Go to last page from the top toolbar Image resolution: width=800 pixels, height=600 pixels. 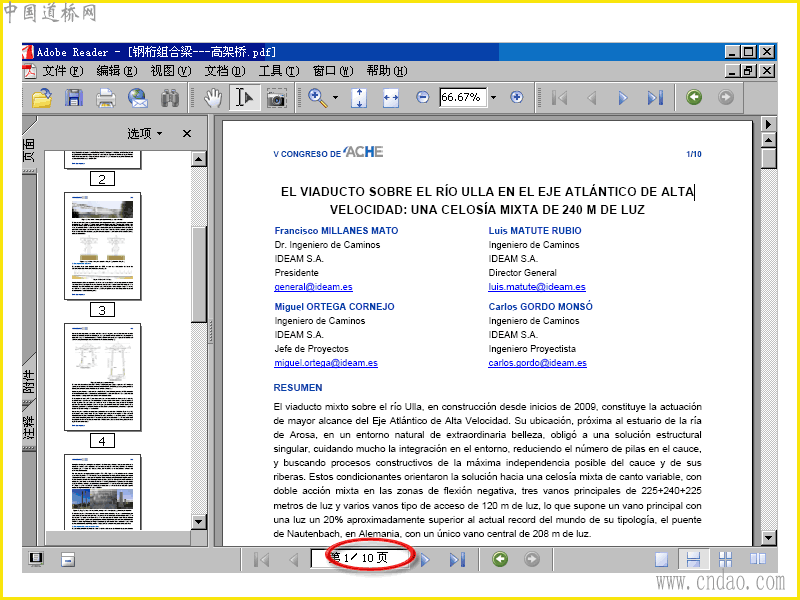[x=655, y=98]
